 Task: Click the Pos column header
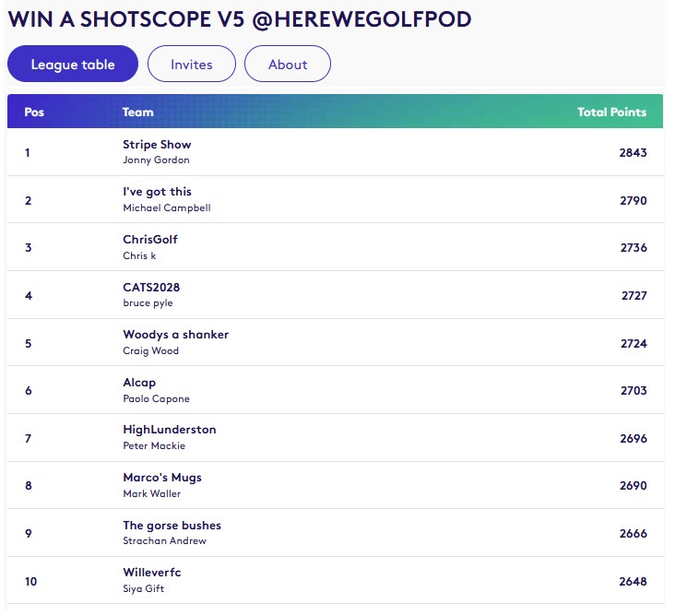tap(34, 113)
